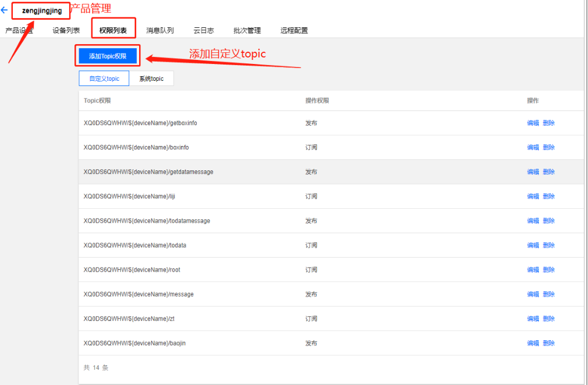Delete the getboxinfo topic permission
This screenshot has height=385, width=588.
pyautogui.click(x=548, y=123)
